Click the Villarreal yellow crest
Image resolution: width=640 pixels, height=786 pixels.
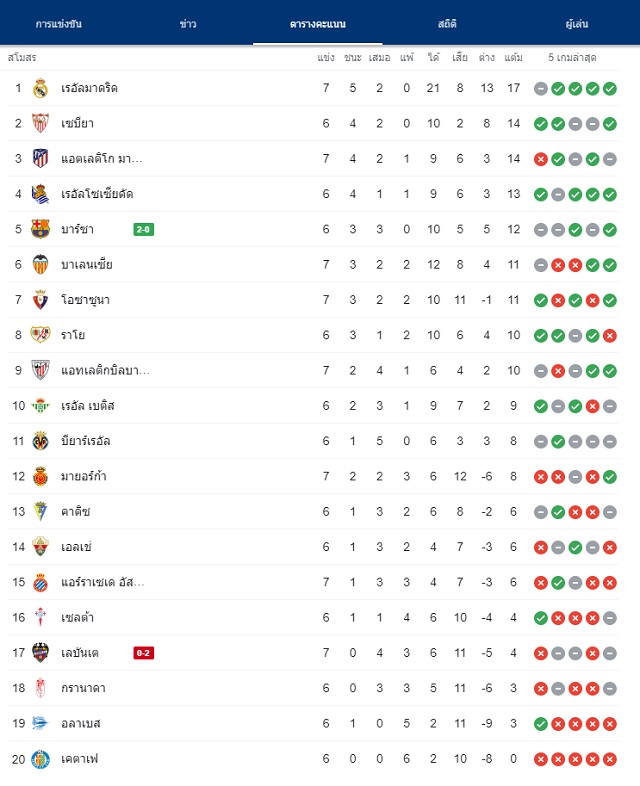(x=40, y=441)
